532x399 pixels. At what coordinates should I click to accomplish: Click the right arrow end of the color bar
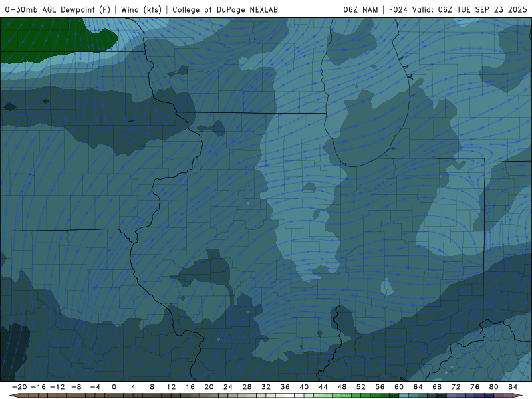pyautogui.click(x=519, y=396)
